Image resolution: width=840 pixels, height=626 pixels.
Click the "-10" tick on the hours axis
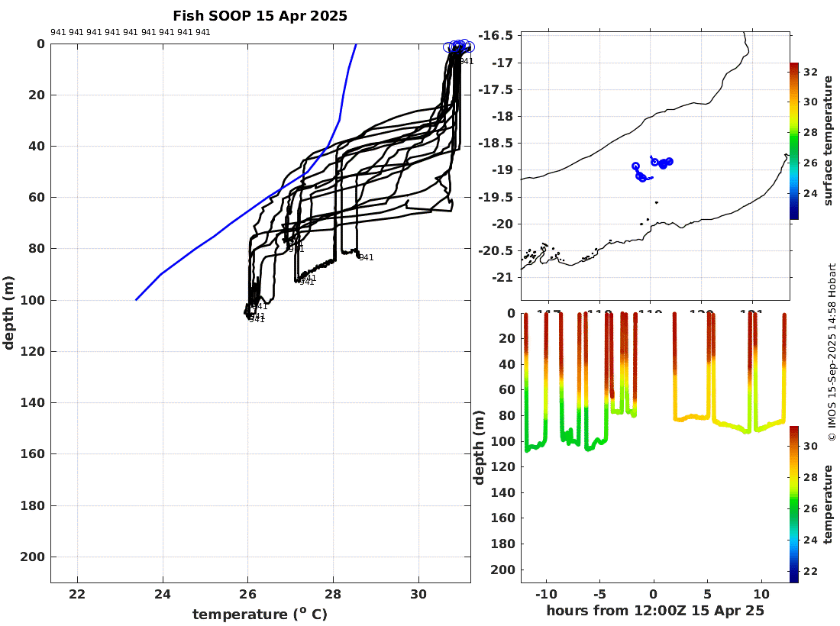click(545, 594)
